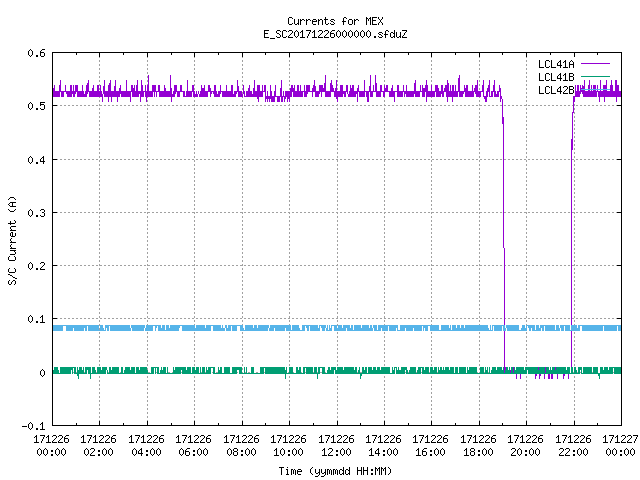This screenshot has width=640, height=480.
Task: Click the 171227 00:00 x-axis tick label
Action: pos(620,446)
